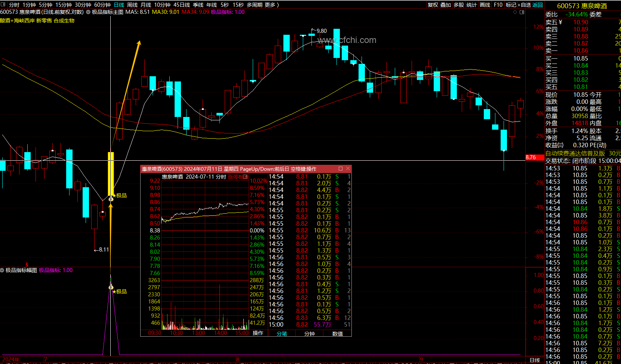Switch to the 60分钟 timeframe
This screenshot has width=621, height=364.
[102, 5]
